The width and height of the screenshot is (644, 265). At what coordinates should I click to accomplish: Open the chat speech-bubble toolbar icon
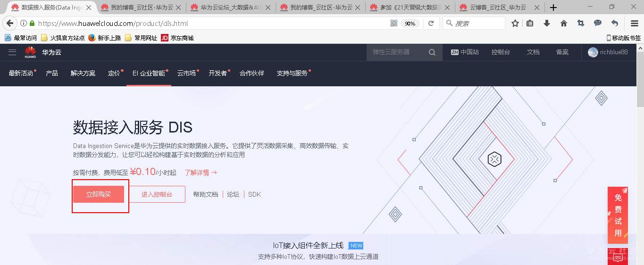point(597,23)
